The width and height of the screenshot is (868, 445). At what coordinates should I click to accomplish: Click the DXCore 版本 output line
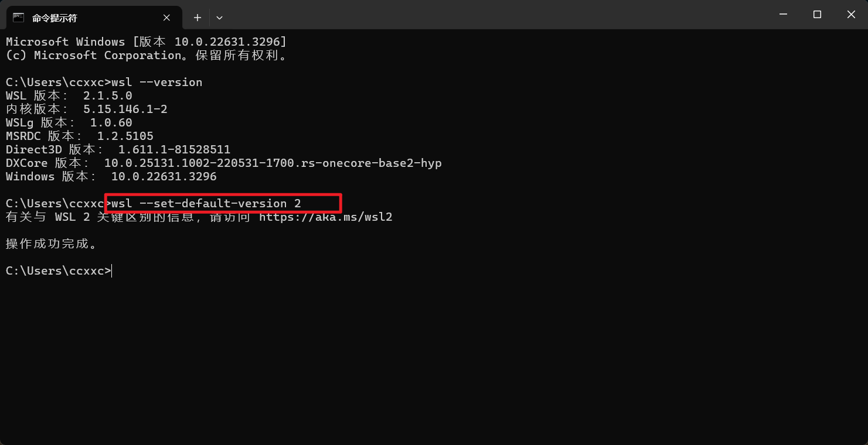pos(224,163)
